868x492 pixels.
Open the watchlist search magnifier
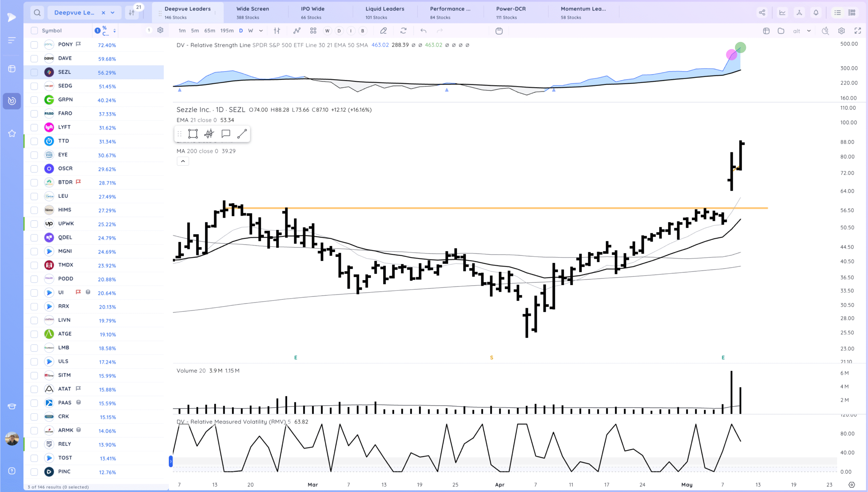(37, 13)
